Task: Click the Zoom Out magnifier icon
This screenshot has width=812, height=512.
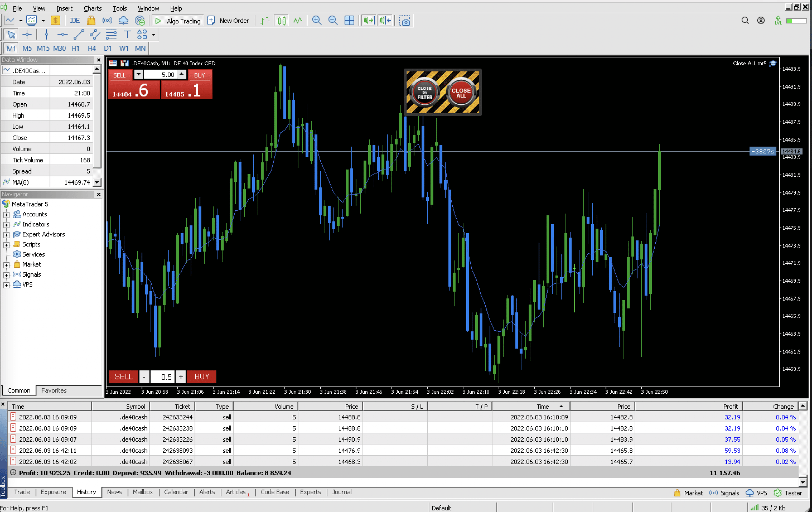Action: pos(333,21)
